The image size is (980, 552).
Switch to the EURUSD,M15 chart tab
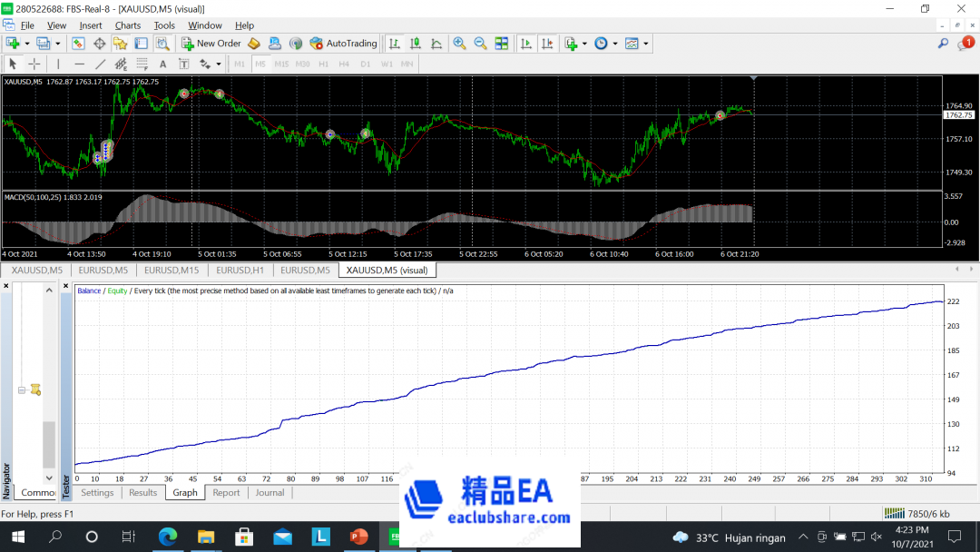point(171,270)
